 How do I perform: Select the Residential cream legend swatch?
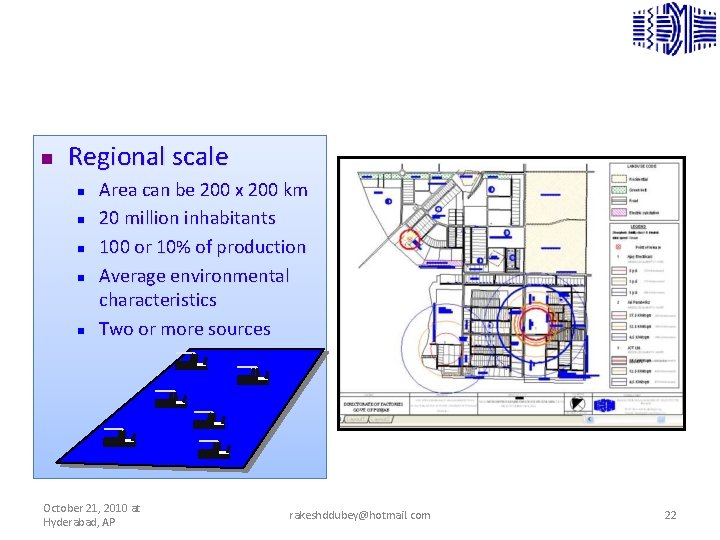tap(619, 179)
